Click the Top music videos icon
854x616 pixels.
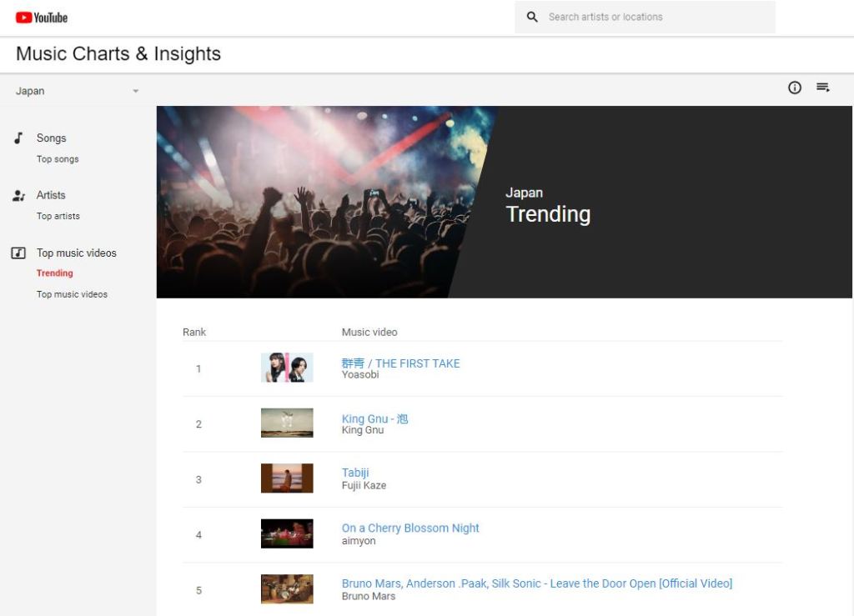(x=18, y=253)
